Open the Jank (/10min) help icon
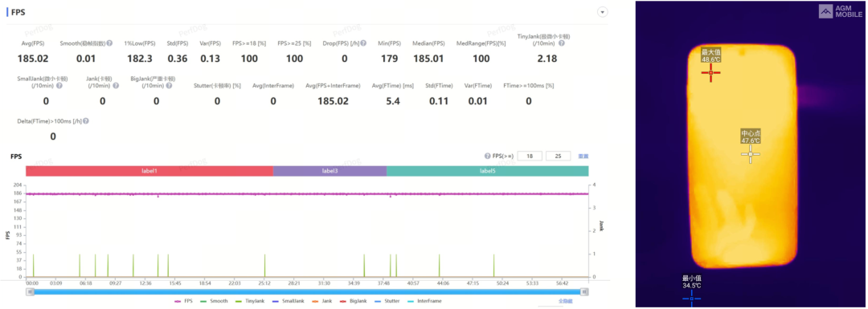 point(116,86)
